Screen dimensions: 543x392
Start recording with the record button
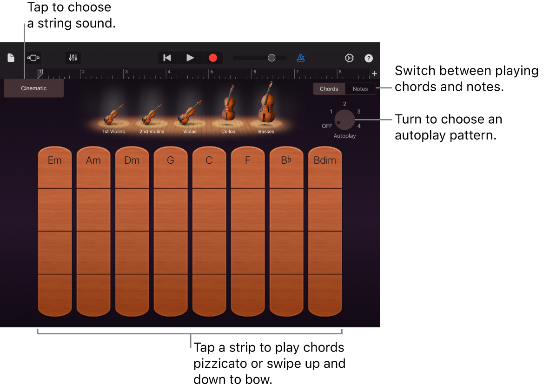click(213, 58)
